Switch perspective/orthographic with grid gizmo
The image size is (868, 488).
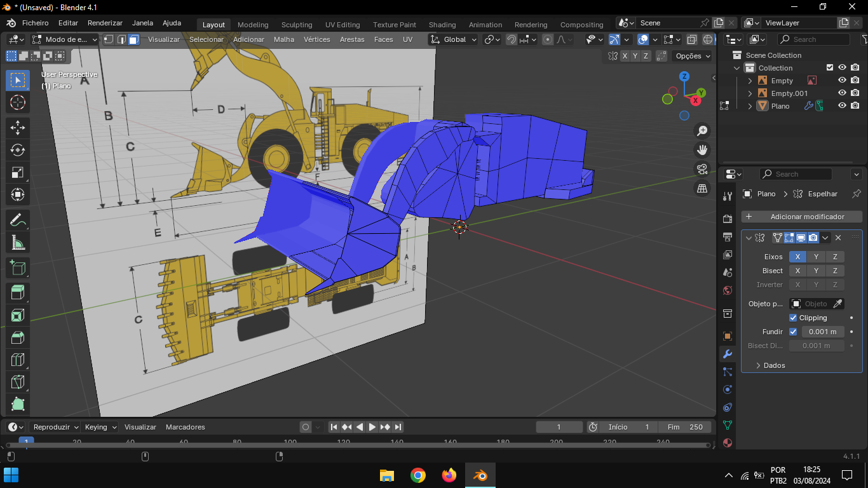pyautogui.click(x=702, y=188)
